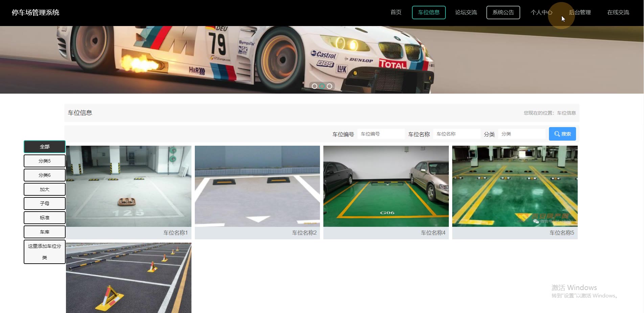Filter by 子母 category

[45, 203]
